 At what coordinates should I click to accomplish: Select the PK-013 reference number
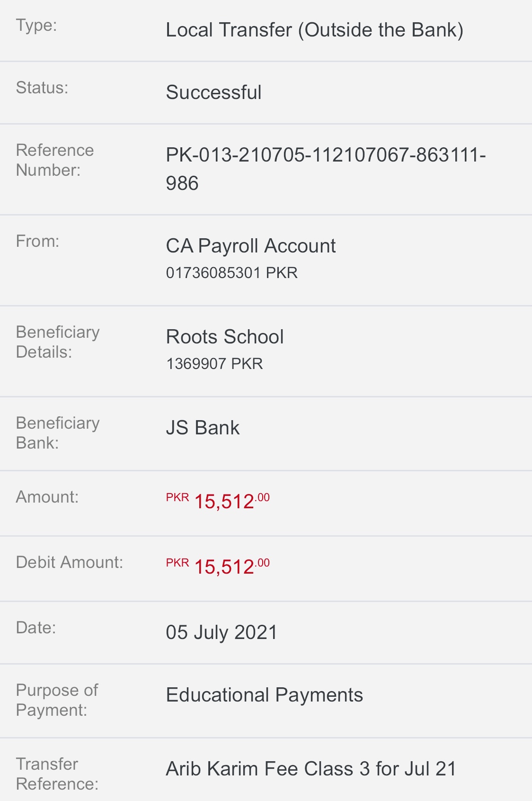click(326, 169)
